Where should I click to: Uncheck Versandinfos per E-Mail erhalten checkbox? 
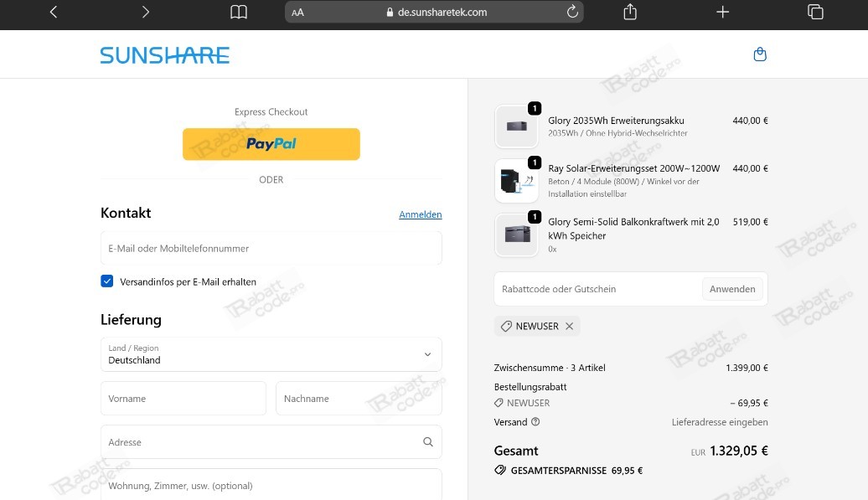click(107, 281)
